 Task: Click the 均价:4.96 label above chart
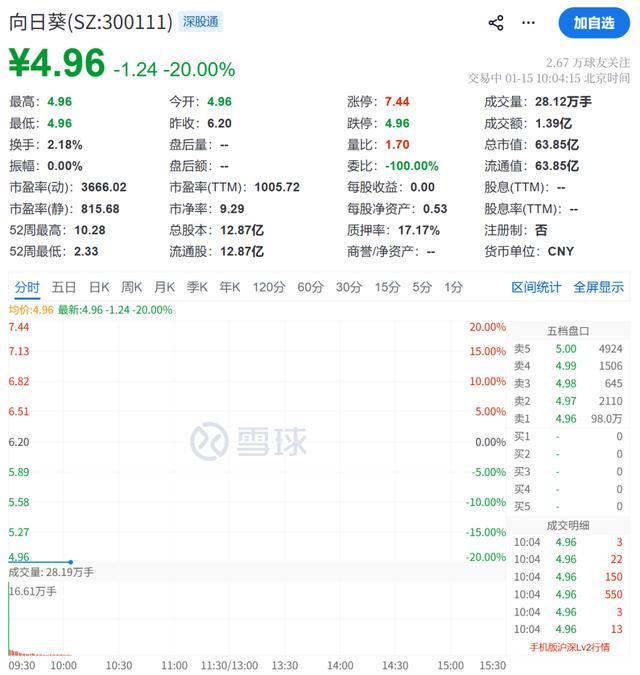[x=31, y=310]
